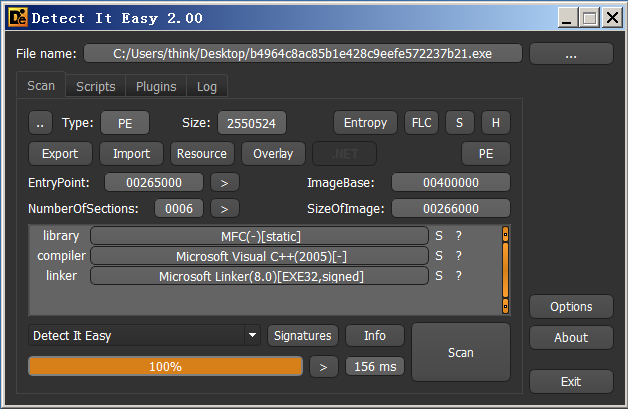Click the 'linker' row label
Viewport: 628px width, 409px height.
point(61,276)
